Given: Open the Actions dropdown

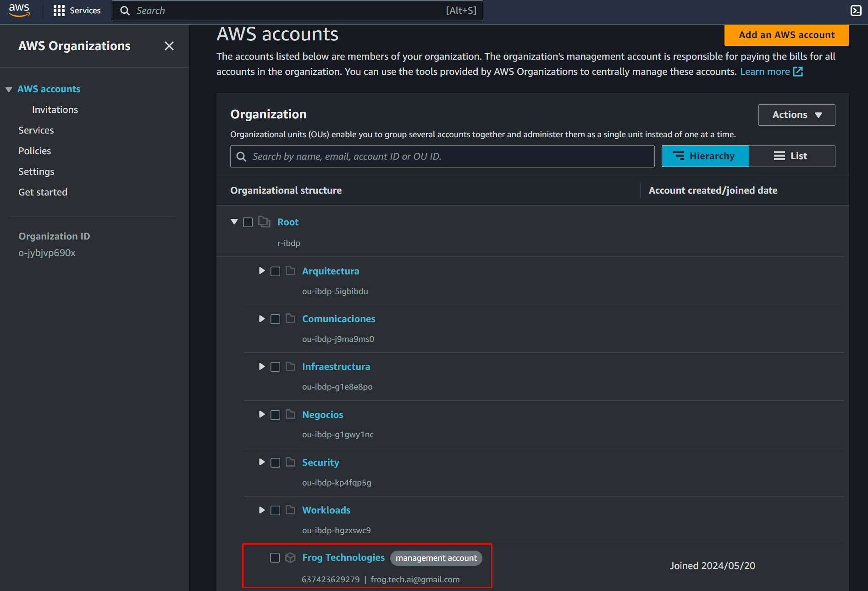Looking at the screenshot, I should (x=796, y=115).
